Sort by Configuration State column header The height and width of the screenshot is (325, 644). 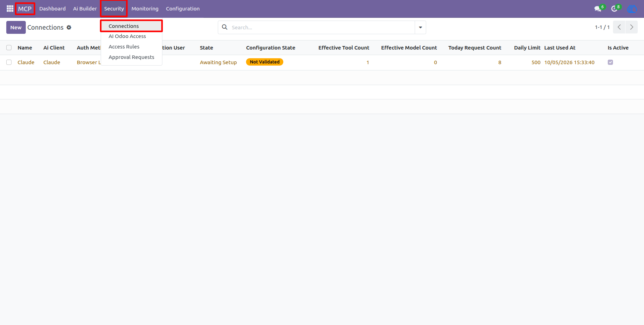click(x=270, y=48)
